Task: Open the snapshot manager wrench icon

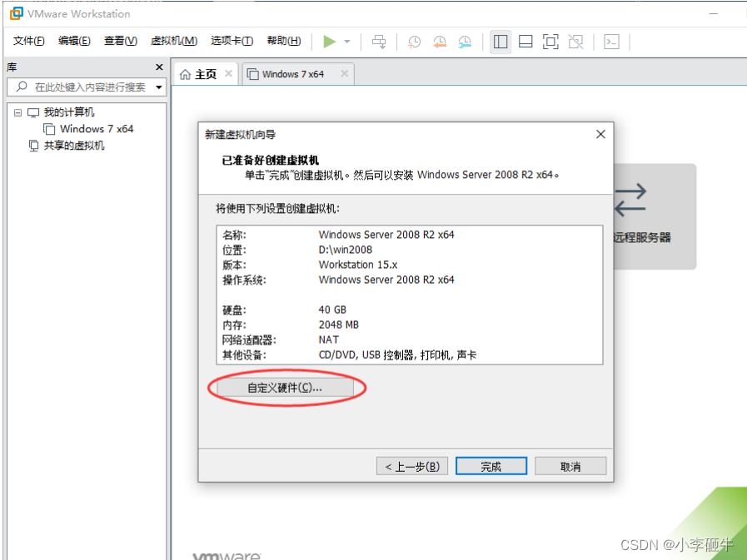Action: pos(465,42)
